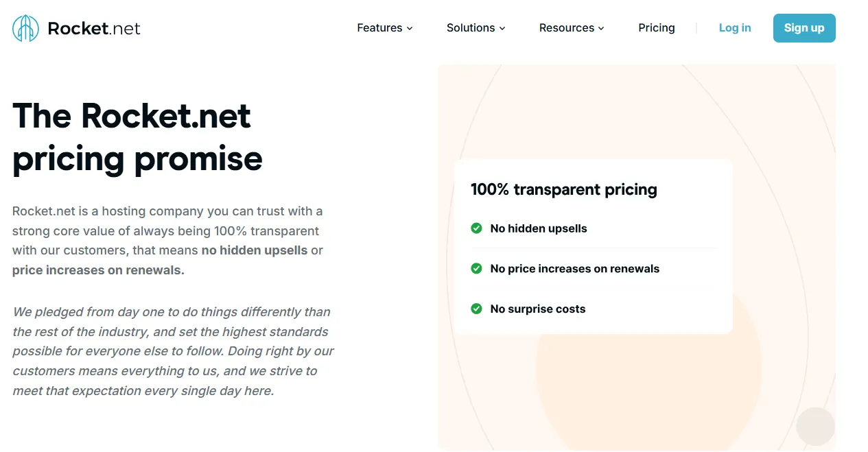The width and height of the screenshot is (868, 452).
Task: Click the No surprise costs label
Action: pyautogui.click(x=537, y=309)
